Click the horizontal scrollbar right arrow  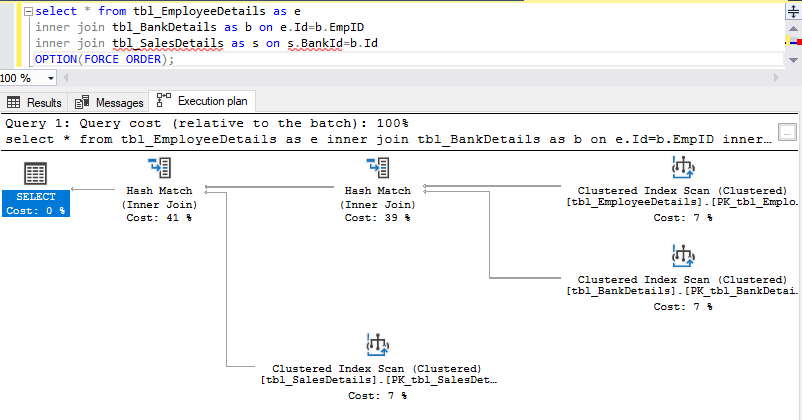click(776, 78)
